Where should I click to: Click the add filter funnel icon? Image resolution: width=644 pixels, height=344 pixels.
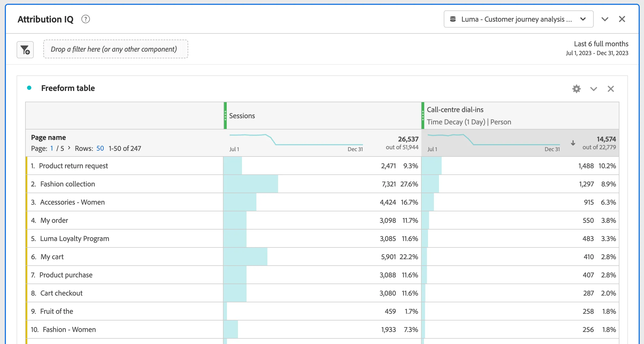(25, 50)
